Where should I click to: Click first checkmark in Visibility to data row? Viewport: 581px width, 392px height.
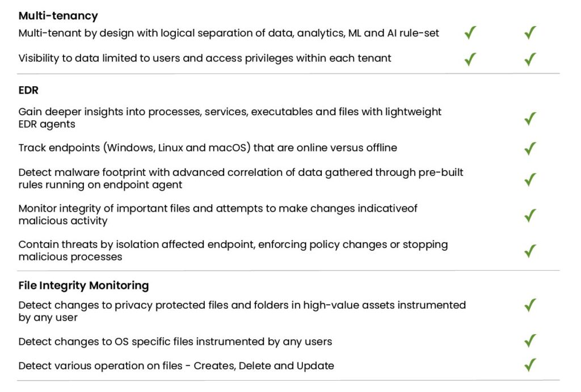pos(470,59)
